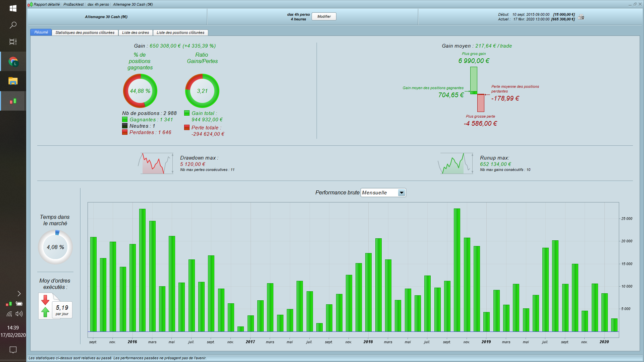The image size is (644, 362).
Task: Open the Liste des ordres tab
Action: coord(136,33)
